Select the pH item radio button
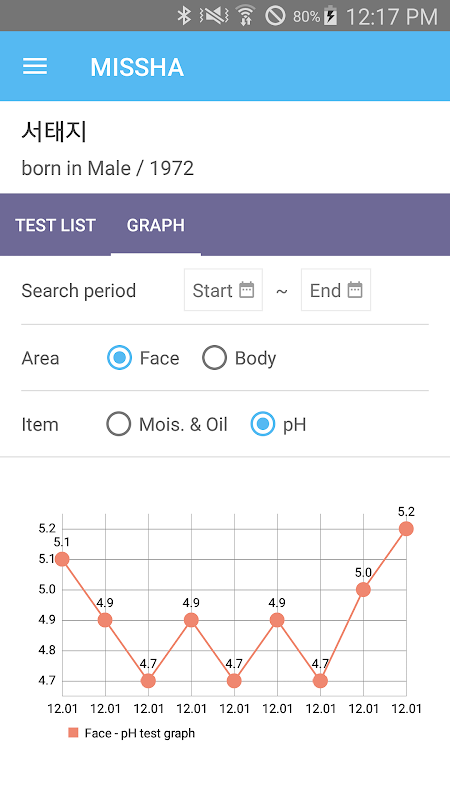Screen dimensions: 450x800 [263, 424]
